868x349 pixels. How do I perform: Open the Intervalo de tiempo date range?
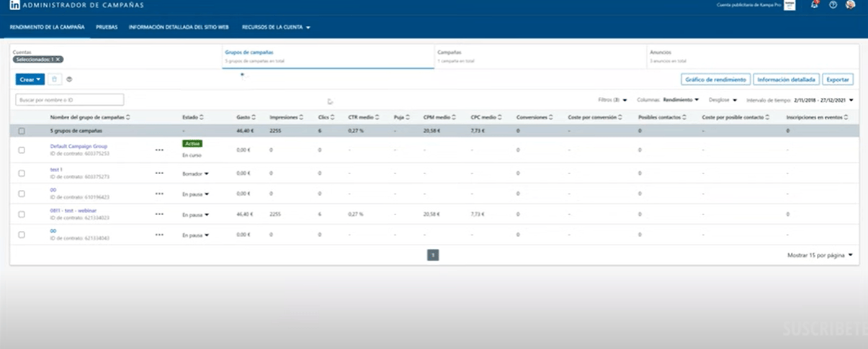click(823, 100)
